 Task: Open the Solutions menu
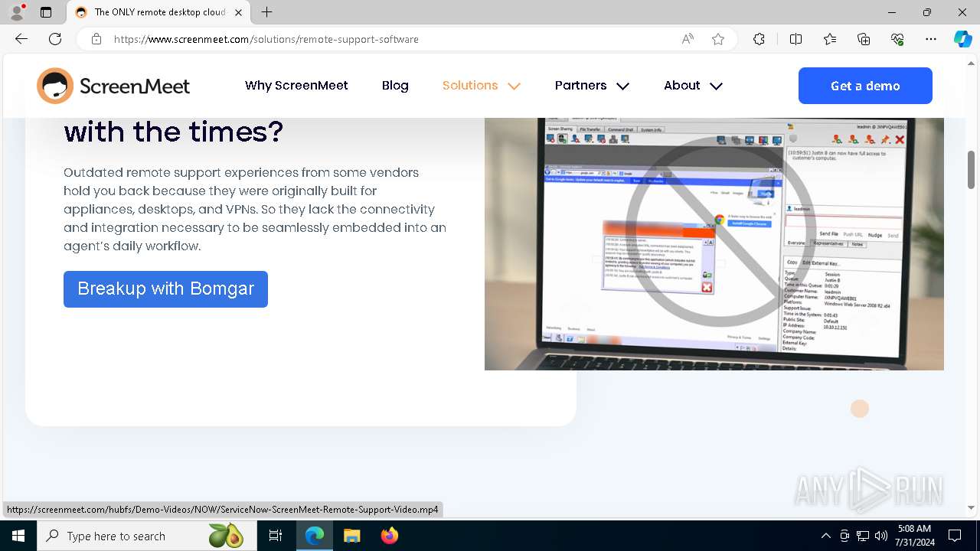(x=470, y=86)
